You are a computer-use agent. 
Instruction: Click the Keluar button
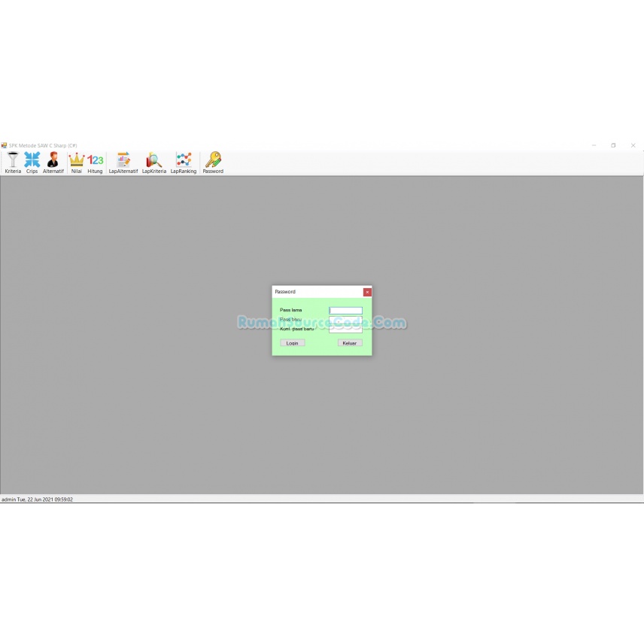pyautogui.click(x=350, y=343)
